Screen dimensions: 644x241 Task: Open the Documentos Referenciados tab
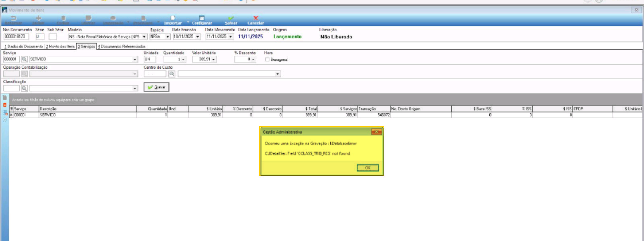coord(121,46)
